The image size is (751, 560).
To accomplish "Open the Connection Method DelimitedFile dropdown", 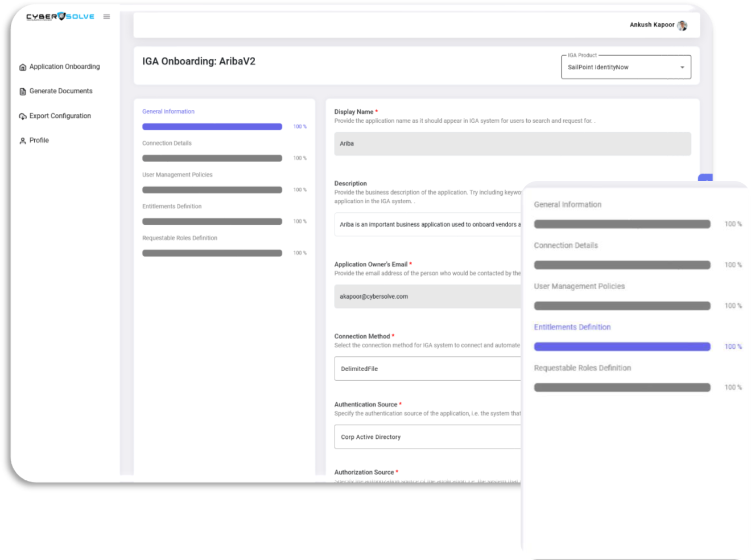I will (x=427, y=369).
